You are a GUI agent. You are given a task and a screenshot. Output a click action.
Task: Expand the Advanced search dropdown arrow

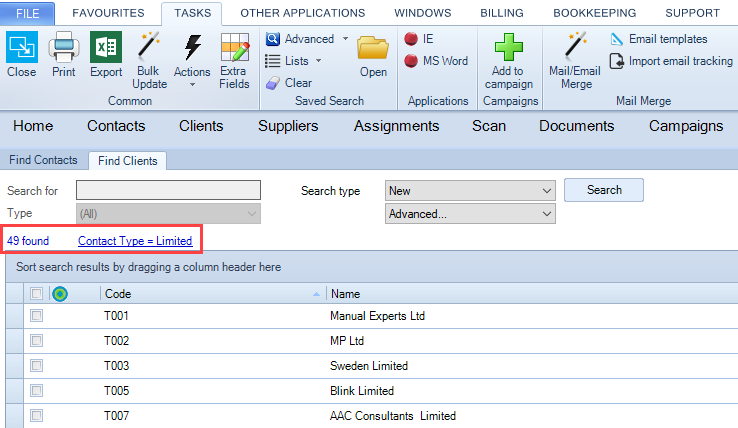(x=345, y=39)
